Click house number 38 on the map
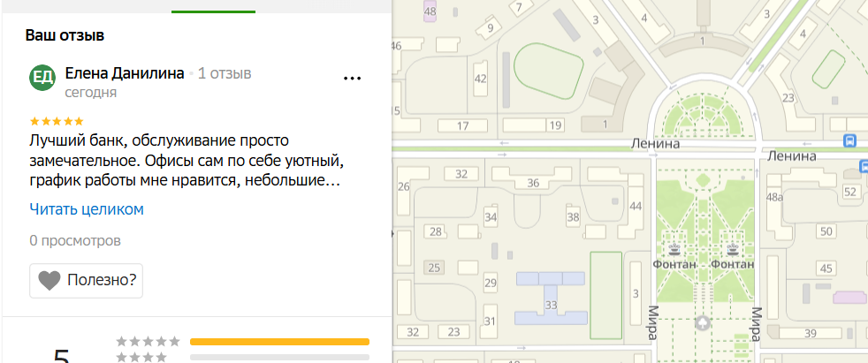Image resolution: width=868 pixels, height=363 pixels. 573,217
